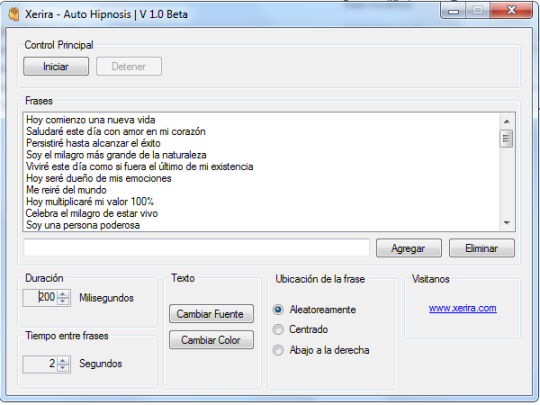Image resolution: width=540 pixels, height=405 pixels.
Task: Start the session with Iniciar button
Action: pyautogui.click(x=56, y=66)
